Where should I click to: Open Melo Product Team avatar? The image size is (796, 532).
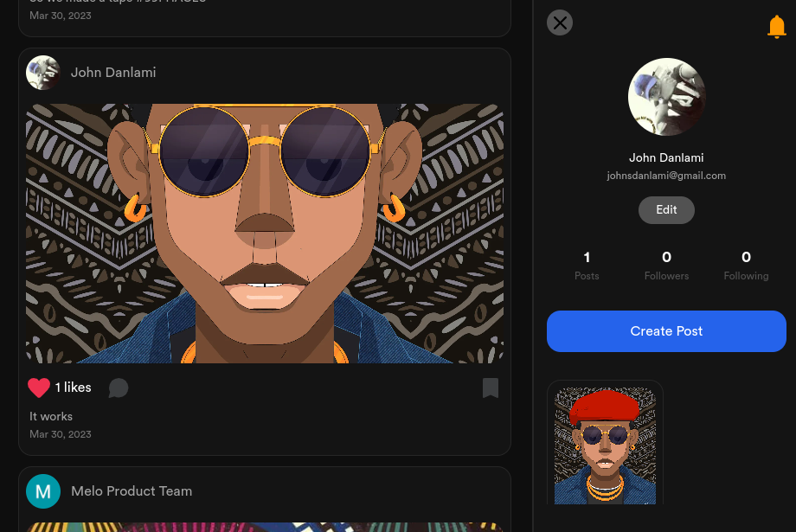pyautogui.click(x=43, y=491)
